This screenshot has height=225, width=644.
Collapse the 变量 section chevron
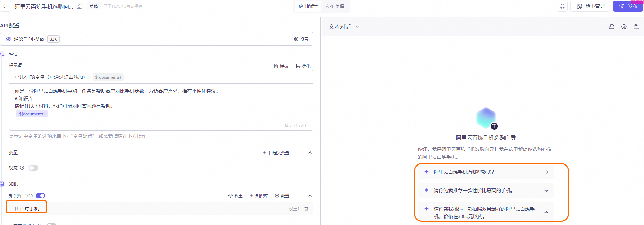coord(310,153)
